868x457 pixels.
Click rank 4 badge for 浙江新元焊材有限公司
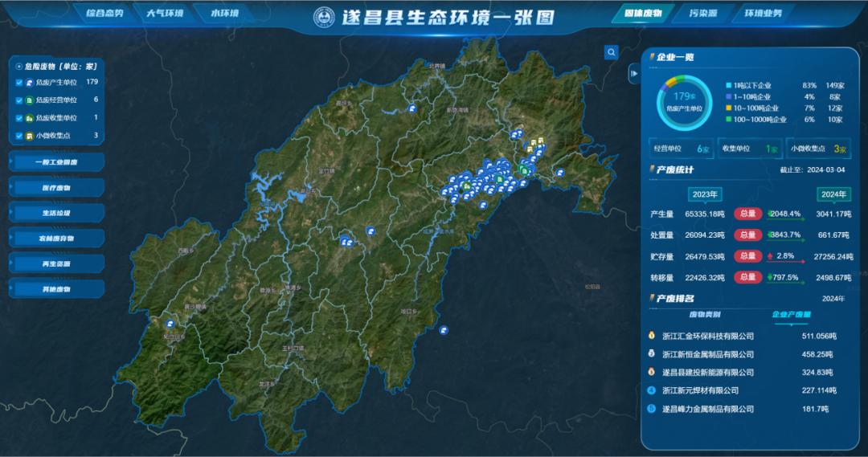652,390
